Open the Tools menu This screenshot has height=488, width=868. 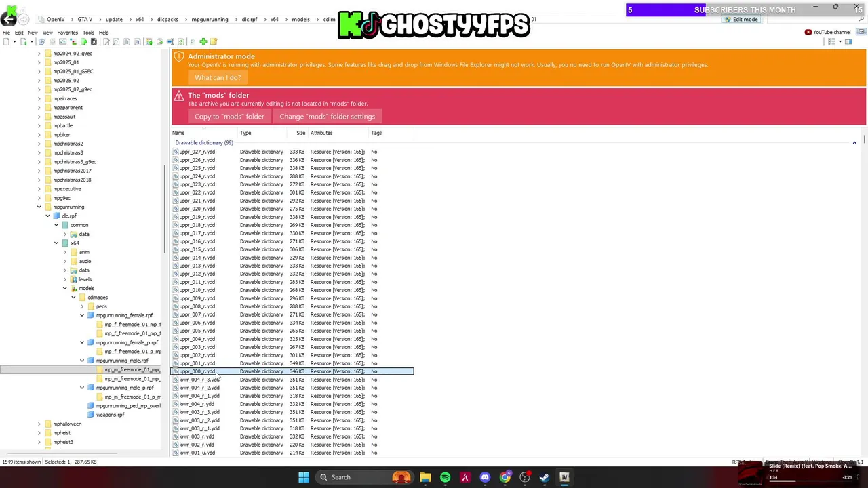pyautogui.click(x=88, y=33)
